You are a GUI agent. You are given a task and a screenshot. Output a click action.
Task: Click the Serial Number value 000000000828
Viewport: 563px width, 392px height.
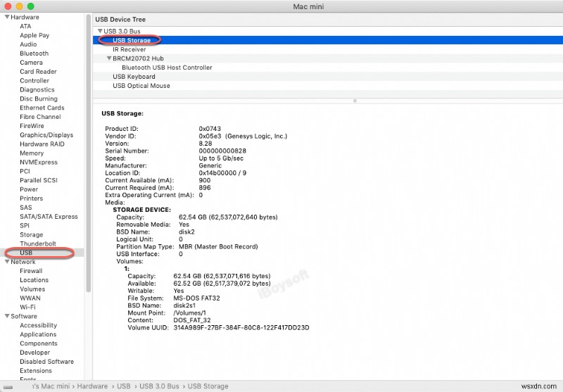pyautogui.click(x=222, y=151)
